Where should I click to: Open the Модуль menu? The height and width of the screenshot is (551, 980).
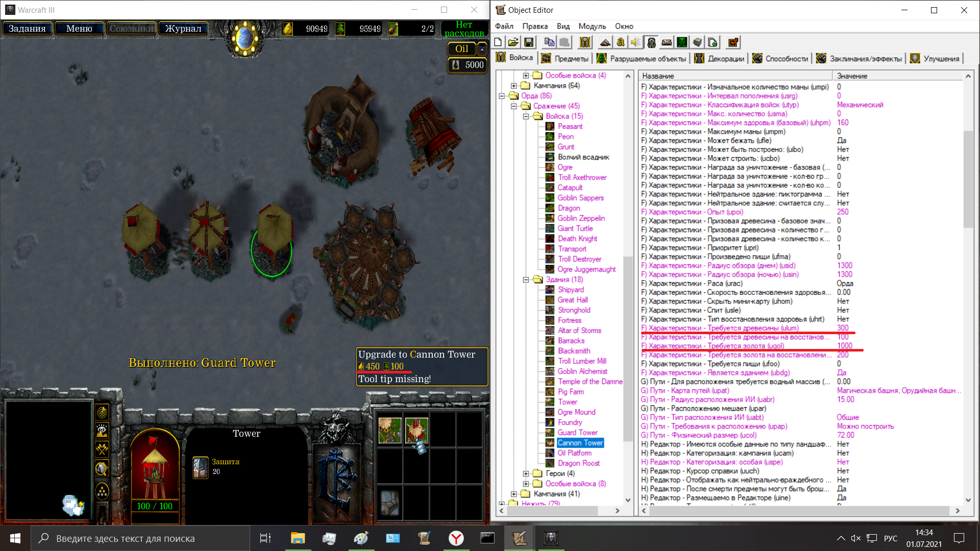(592, 26)
